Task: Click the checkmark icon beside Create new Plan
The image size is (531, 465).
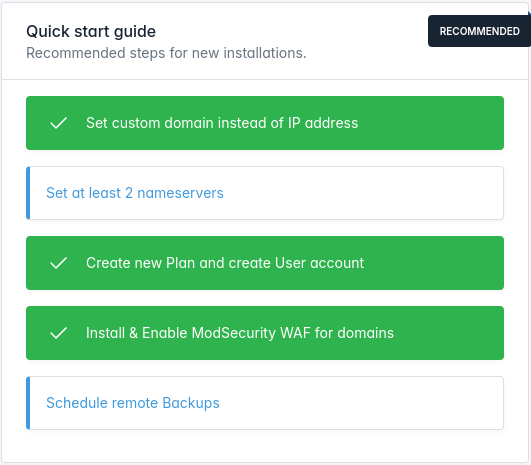Action: (59, 263)
